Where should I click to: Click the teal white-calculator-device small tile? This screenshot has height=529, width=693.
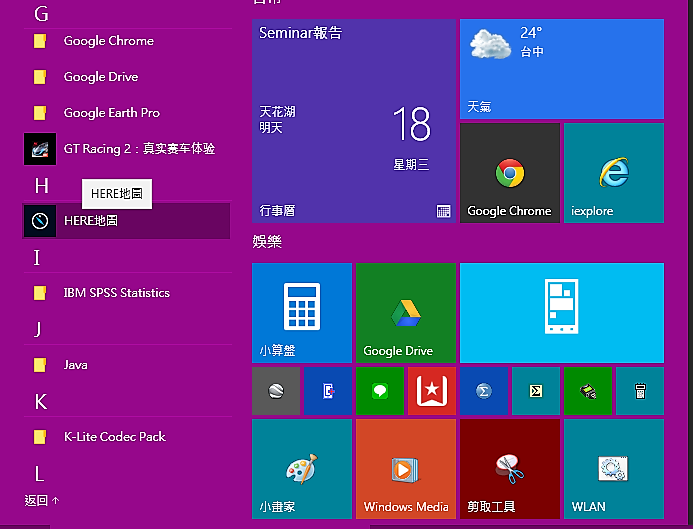coord(640,391)
